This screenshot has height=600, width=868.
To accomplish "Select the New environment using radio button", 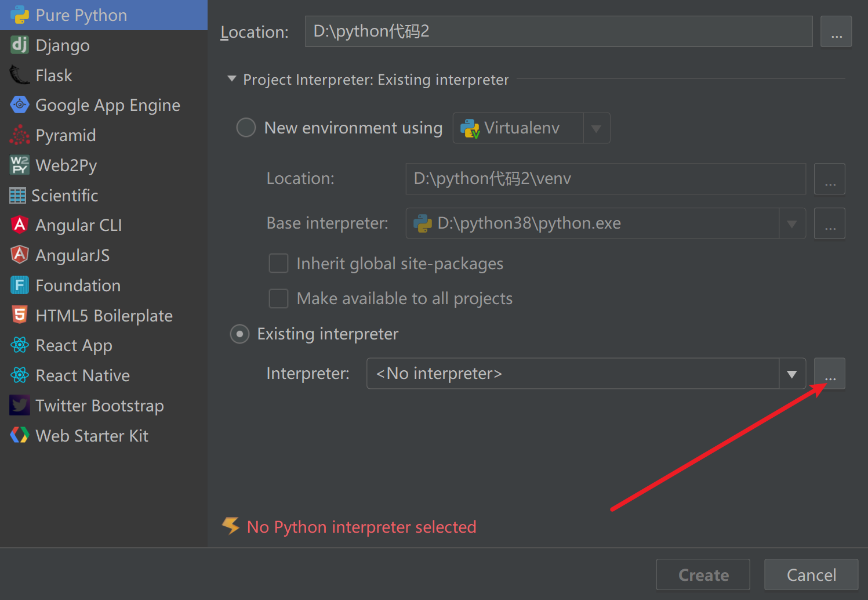I will click(246, 128).
